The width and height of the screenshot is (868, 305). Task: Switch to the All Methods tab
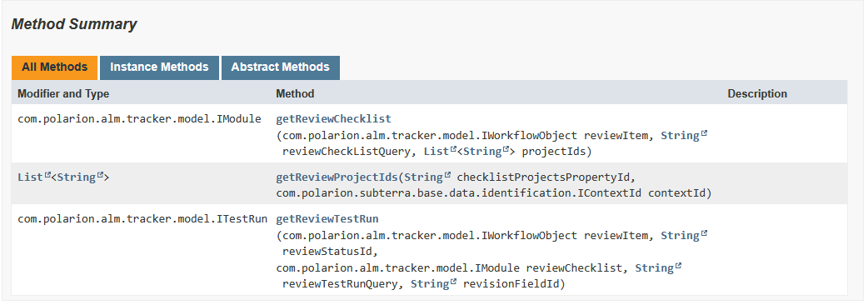pyautogui.click(x=54, y=67)
